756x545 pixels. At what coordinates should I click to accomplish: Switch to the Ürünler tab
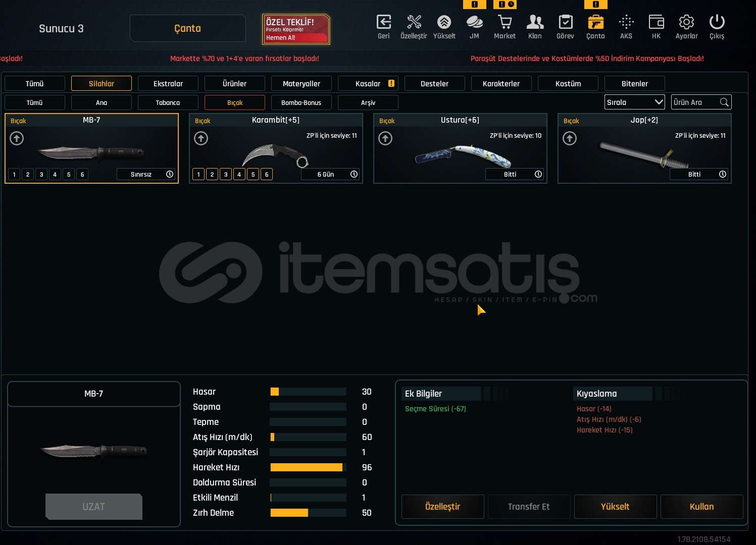tap(235, 83)
